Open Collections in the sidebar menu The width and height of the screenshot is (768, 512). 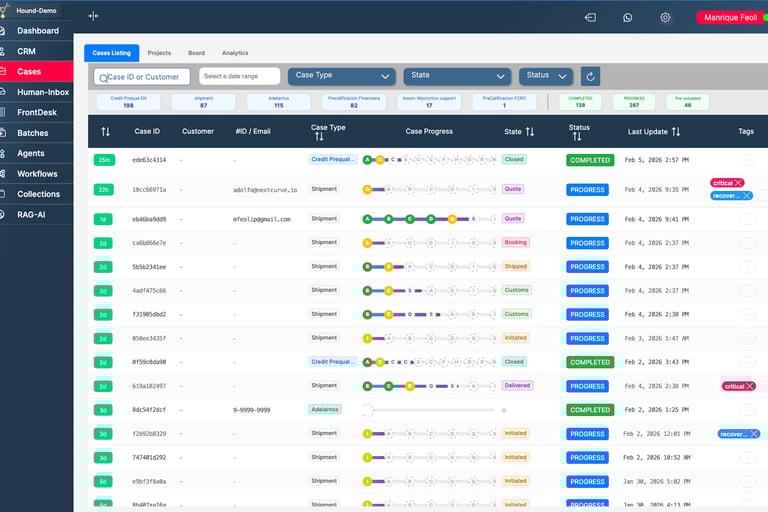tap(37, 194)
